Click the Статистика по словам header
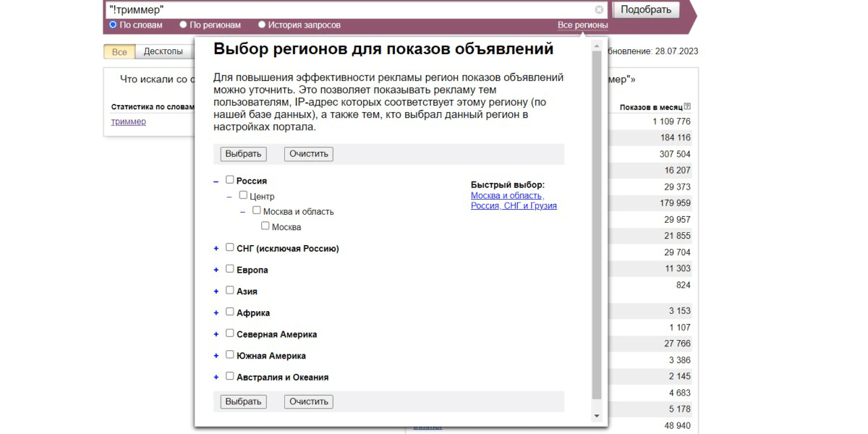Viewport: 868px width, 434px height. coord(153,107)
